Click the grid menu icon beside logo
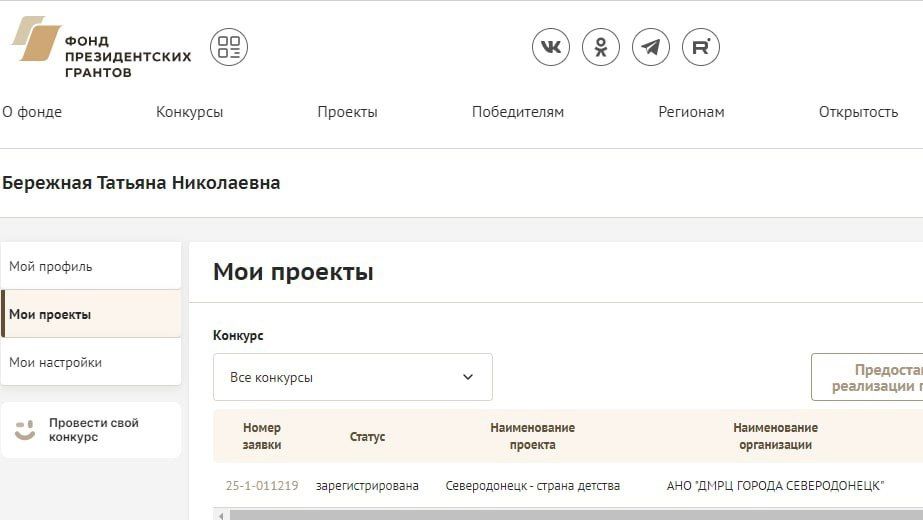923x520 pixels. (x=229, y=47)
